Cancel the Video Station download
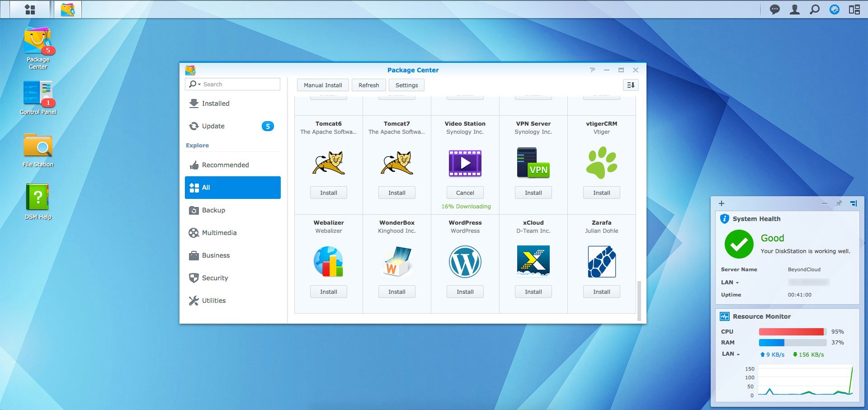The width and height of the screenshot is (868, 410). coord(465,193)
